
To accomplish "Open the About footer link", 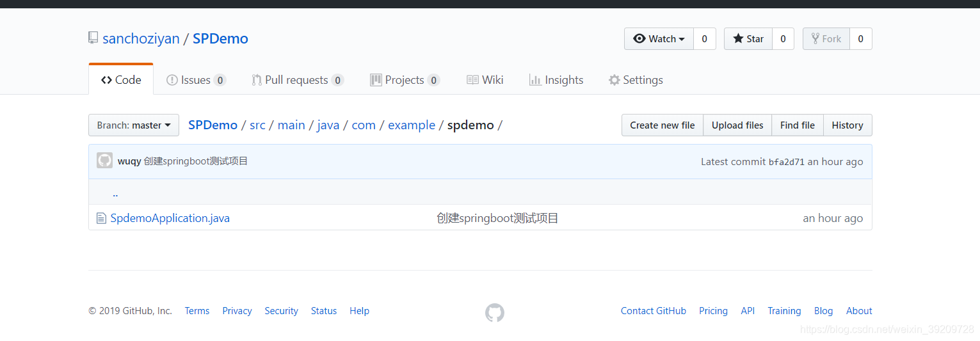I will pos(859,311).
